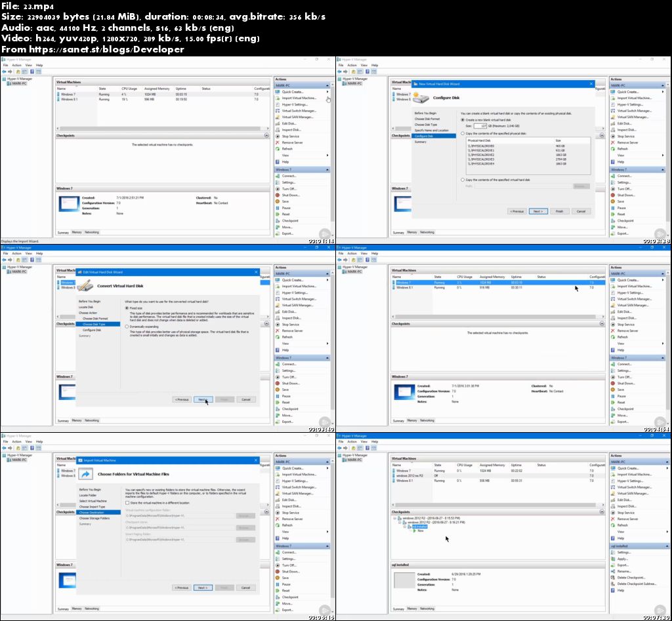The image size is (672, 621).
Task: Open Virtual Switch Manager in first frame
Action: tap(299, 111)
